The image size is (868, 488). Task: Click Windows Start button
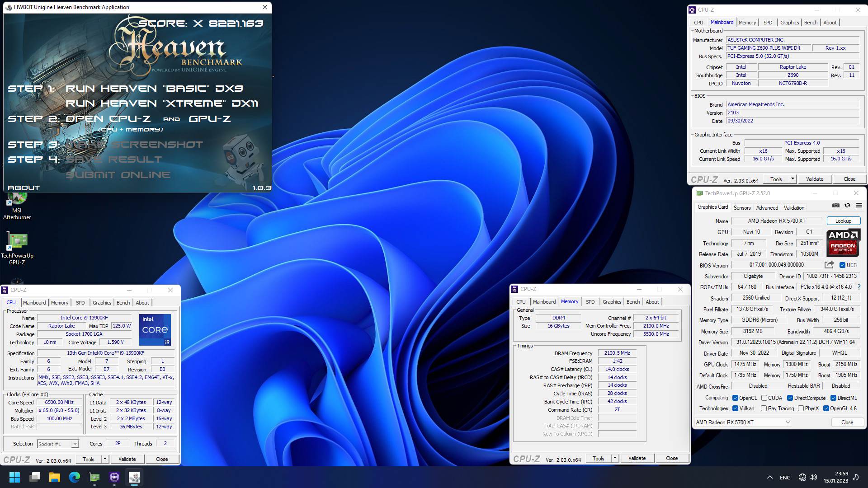pyautogui.click(x=14, y=477)
